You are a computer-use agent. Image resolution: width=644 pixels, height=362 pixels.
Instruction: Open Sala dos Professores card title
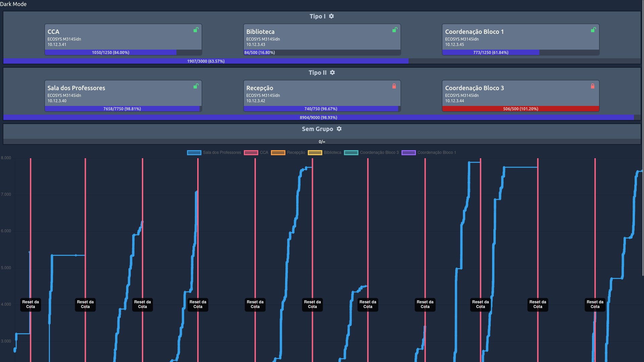[x=76, y=88]
